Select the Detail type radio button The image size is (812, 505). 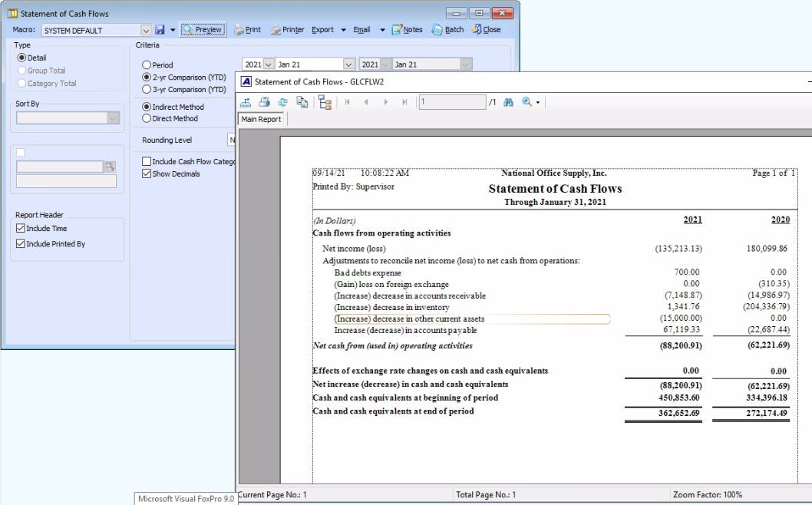[21, 58]
